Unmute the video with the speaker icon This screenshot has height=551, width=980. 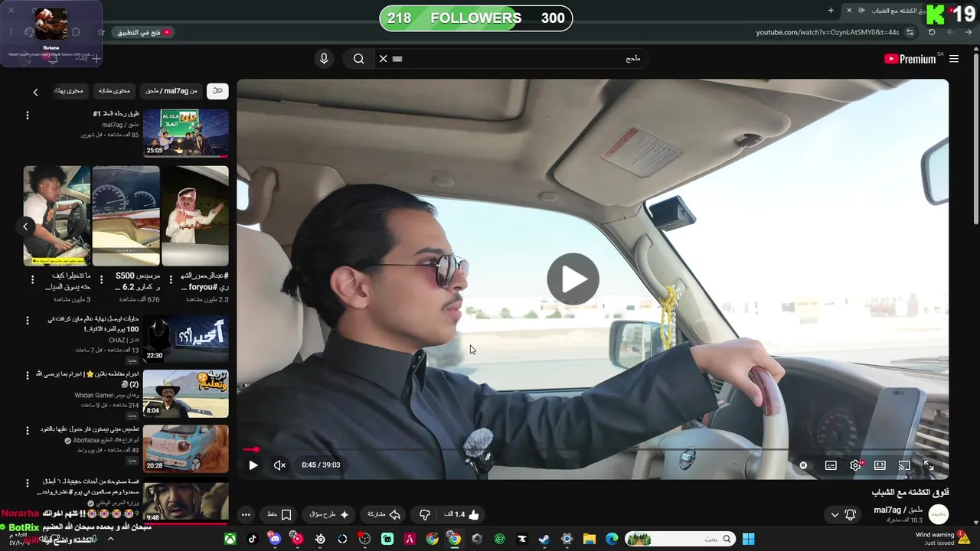280,465
